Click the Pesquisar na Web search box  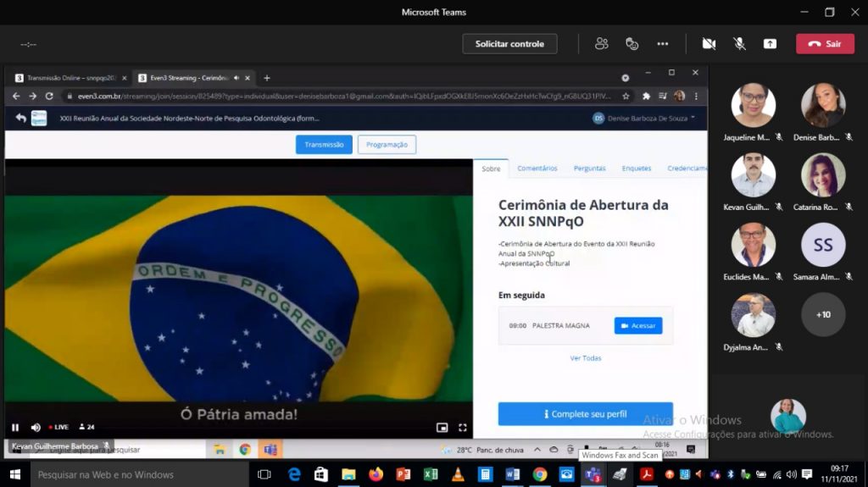tap(140, 475)
